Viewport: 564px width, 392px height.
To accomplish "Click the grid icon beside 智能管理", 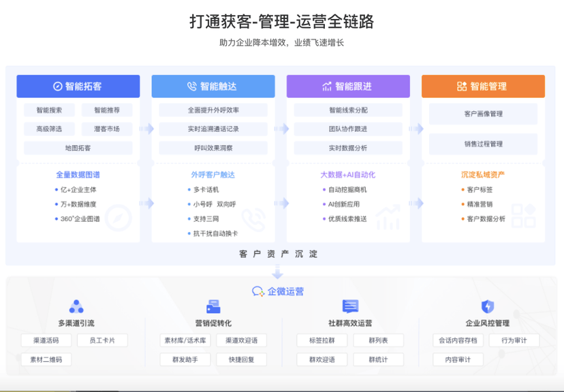I will click(462, 86).
